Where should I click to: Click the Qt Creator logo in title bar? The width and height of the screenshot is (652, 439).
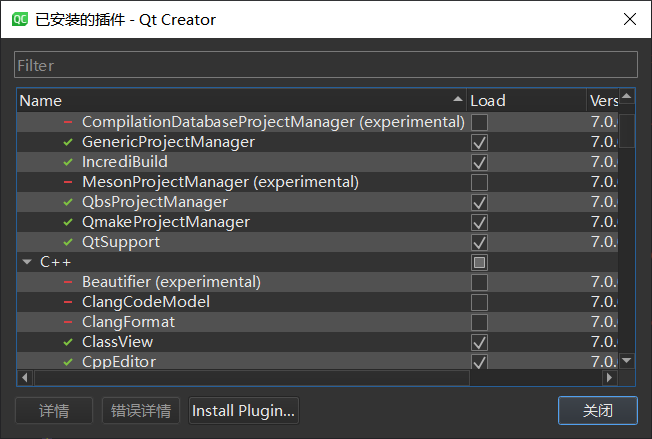coord(20,19)
